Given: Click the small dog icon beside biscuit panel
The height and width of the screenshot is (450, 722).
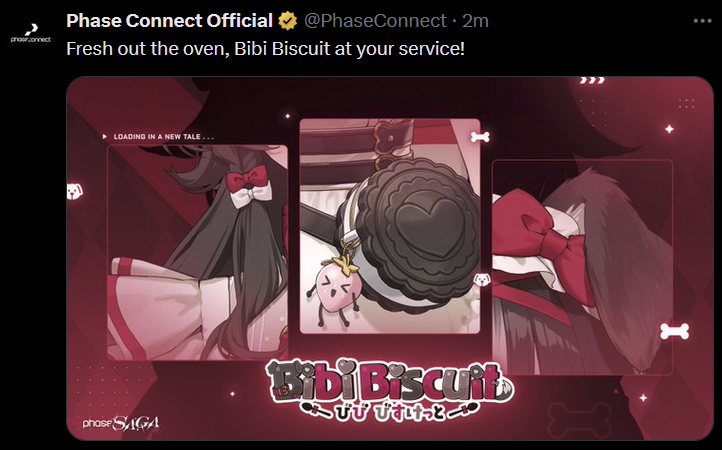Looking at the screenshot, I should 482,279.
